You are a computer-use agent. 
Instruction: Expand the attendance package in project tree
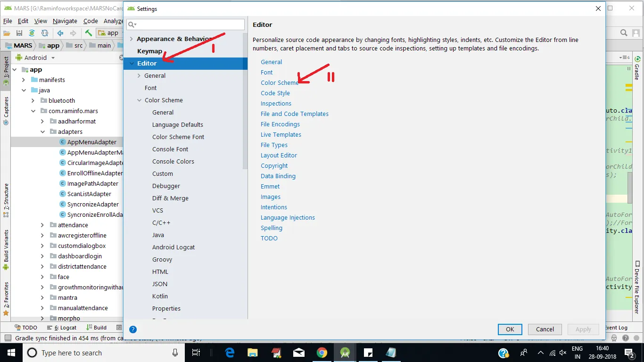pos(42,225)
